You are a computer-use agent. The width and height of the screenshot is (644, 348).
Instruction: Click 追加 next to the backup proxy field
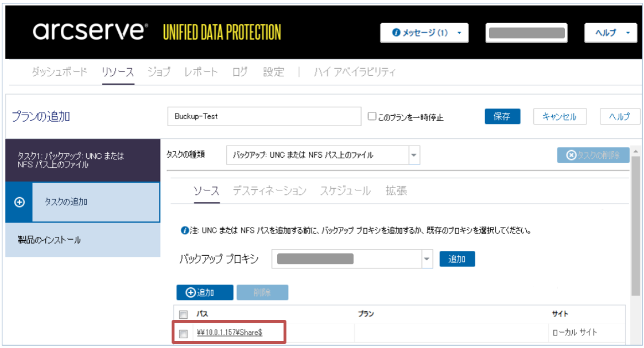click(x=457, y=259)
